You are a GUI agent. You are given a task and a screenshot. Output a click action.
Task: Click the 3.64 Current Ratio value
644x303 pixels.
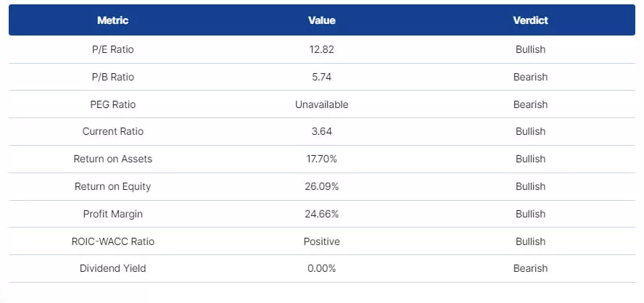pos(321,132)
